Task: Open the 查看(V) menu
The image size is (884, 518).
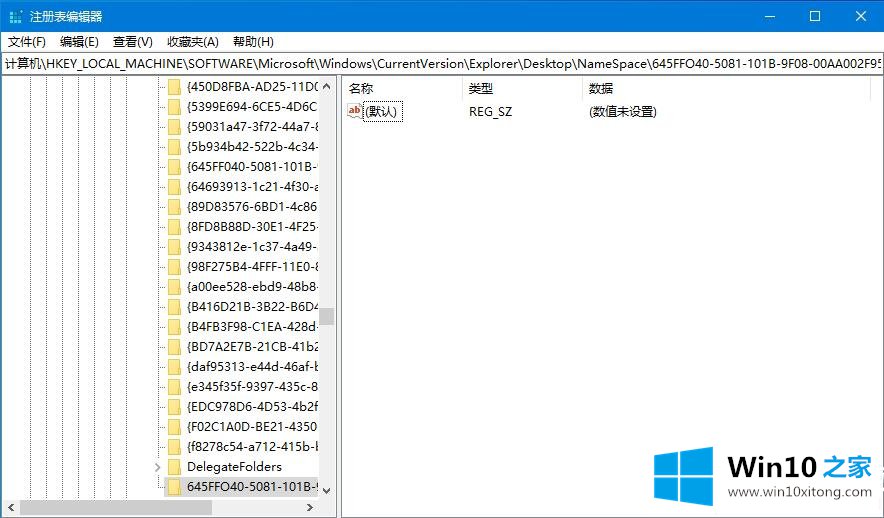Action: click(132, 42)
